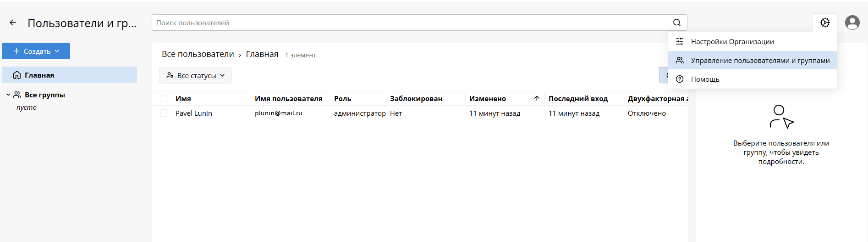Open the Создать dropdown button
This screenshot has height=242, width=868.
pos(36,51)
